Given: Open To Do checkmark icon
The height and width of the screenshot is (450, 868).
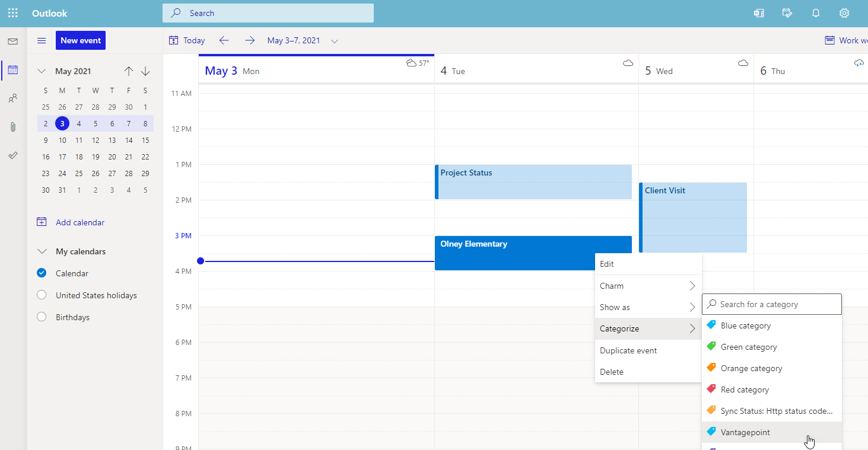Looking at the screenshot, I should coord(13,155).
